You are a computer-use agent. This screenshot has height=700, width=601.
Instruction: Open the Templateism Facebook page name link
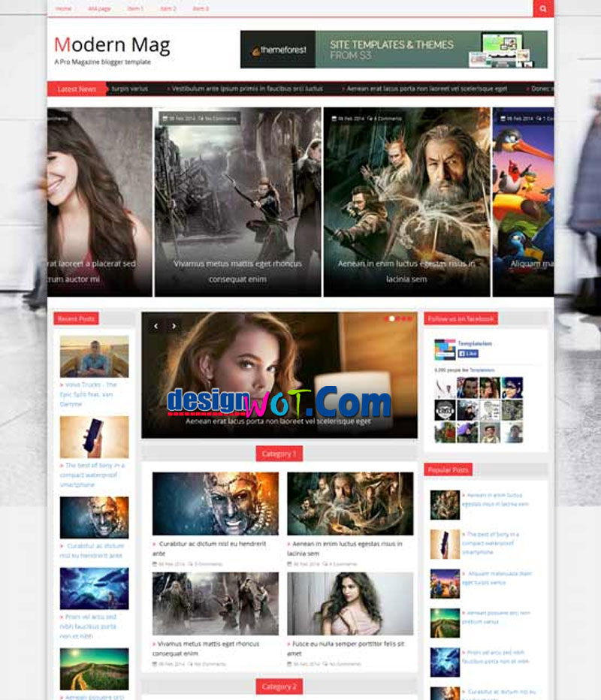(475, 343)
